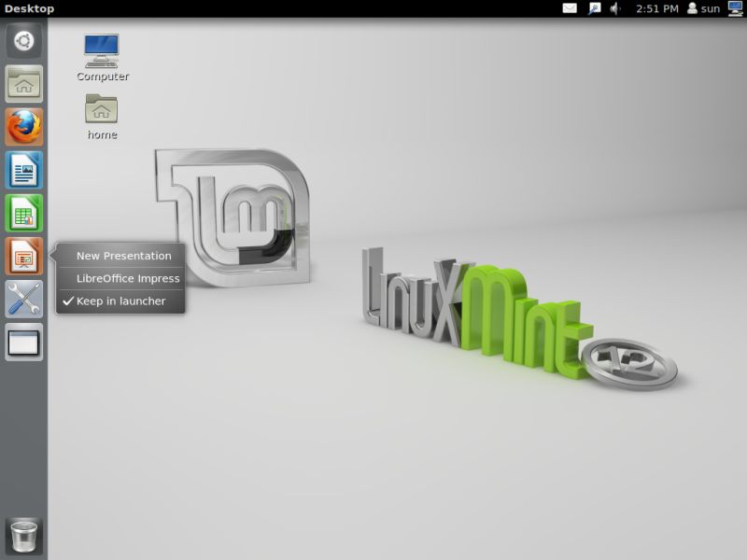747x560 pixels.
Task: Click the workspace window launcher icon
Action: click(x=24, y=343)
